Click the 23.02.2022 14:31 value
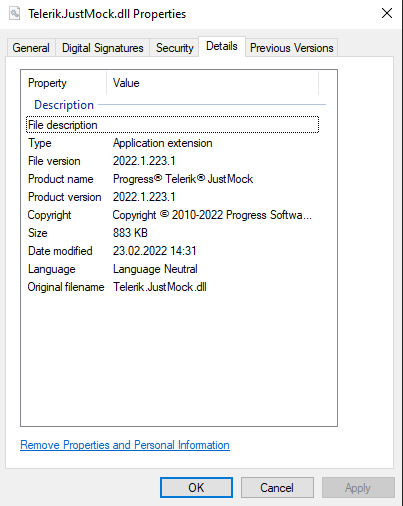This screenshot has height=506, width=403. pyautogui.click(x=155, y=251)
